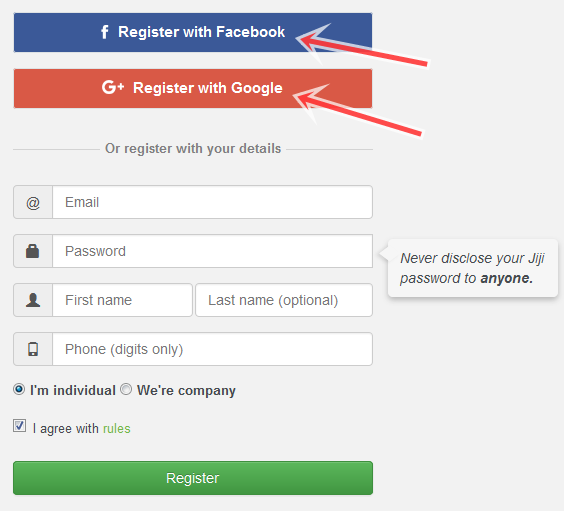Click the Facebook f logo icon
This screenshot has width=564, height=511.
(104, 32)
